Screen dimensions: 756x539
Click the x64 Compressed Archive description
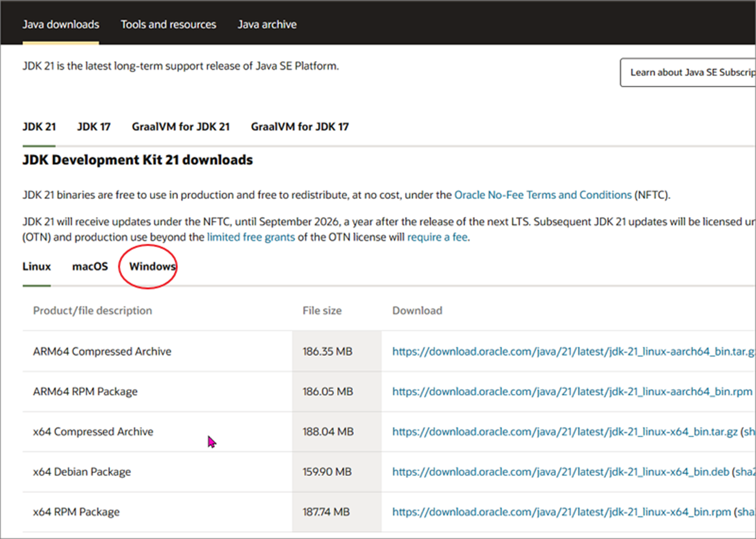tap(93, 432)
